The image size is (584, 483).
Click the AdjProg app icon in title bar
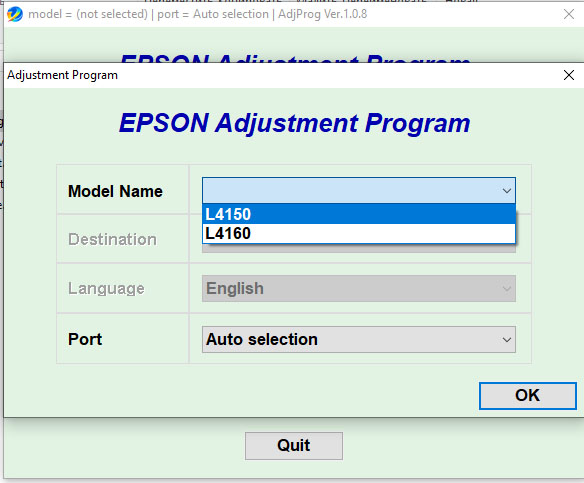click(15, 14)
